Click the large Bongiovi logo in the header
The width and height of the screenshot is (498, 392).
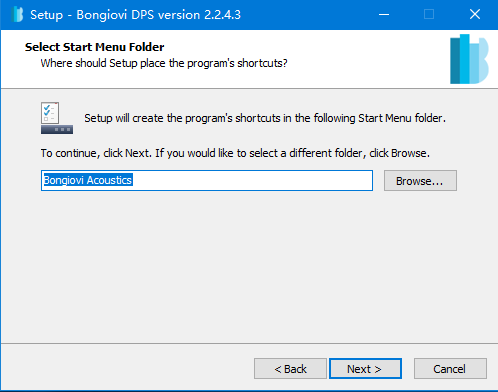[469, 59]
